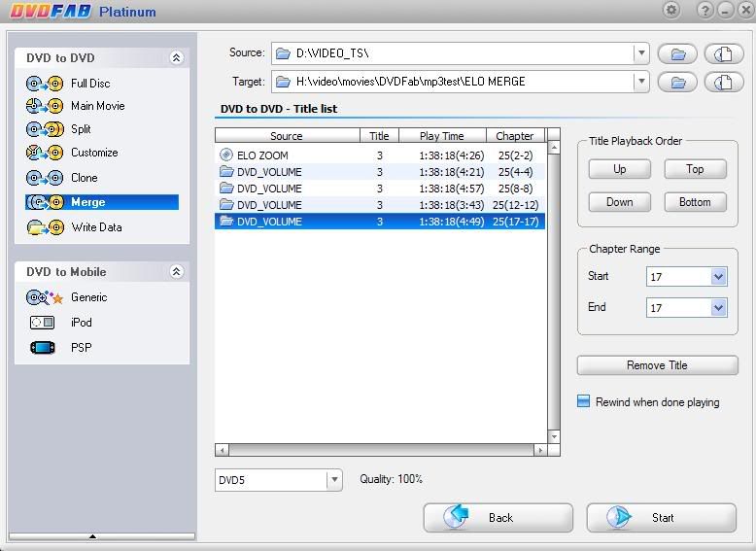Open help with the question mark icon
This screenshot has width=756, height=551.
pyautogui.click(x=705, y=10)
